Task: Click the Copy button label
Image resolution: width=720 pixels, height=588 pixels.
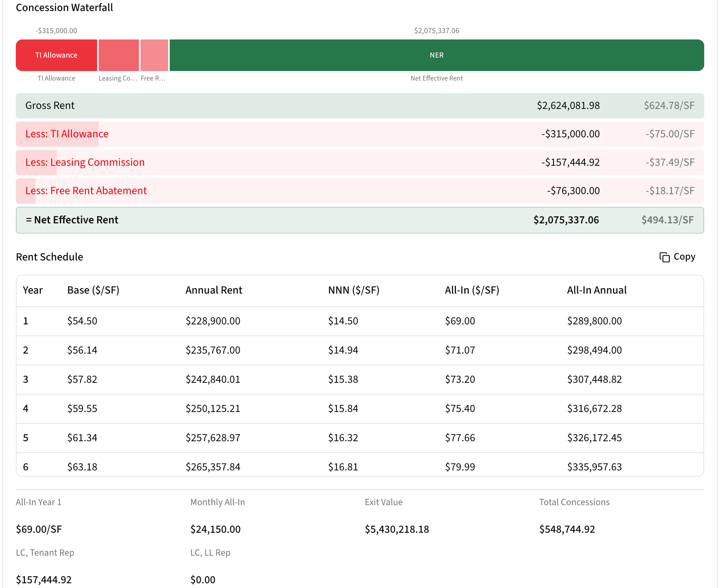Action: (684, 257)
